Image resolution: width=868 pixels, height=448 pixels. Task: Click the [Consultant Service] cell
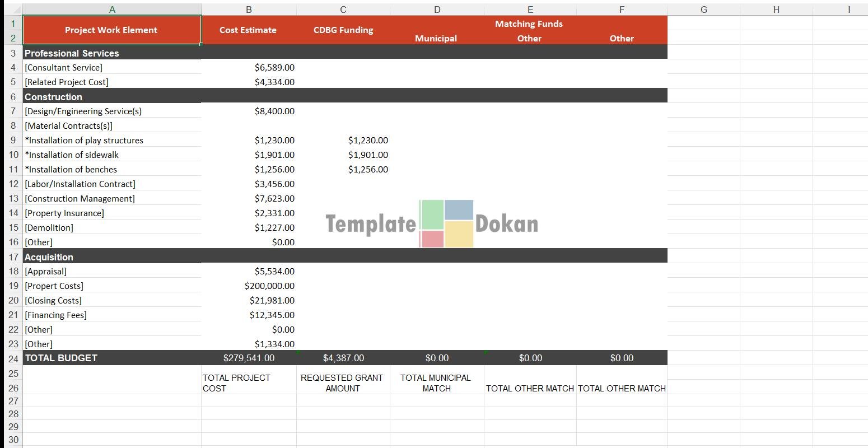64,67
